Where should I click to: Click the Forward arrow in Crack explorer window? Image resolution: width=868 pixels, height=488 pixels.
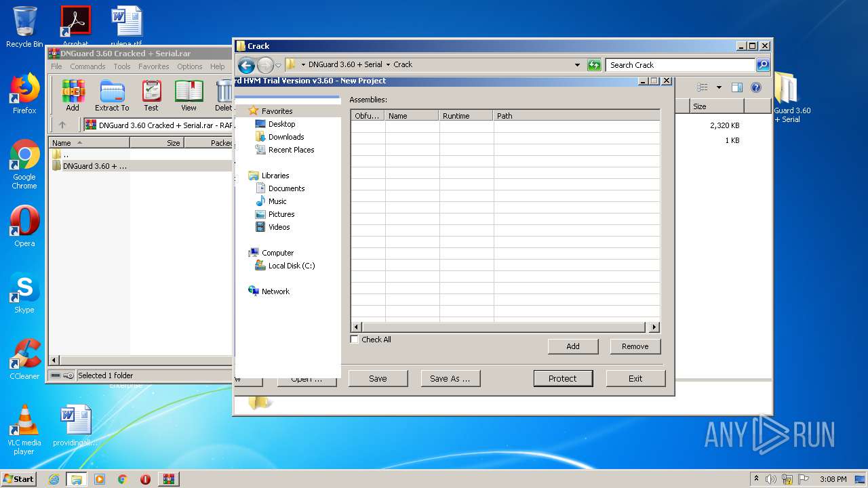[x=265, y=65]
